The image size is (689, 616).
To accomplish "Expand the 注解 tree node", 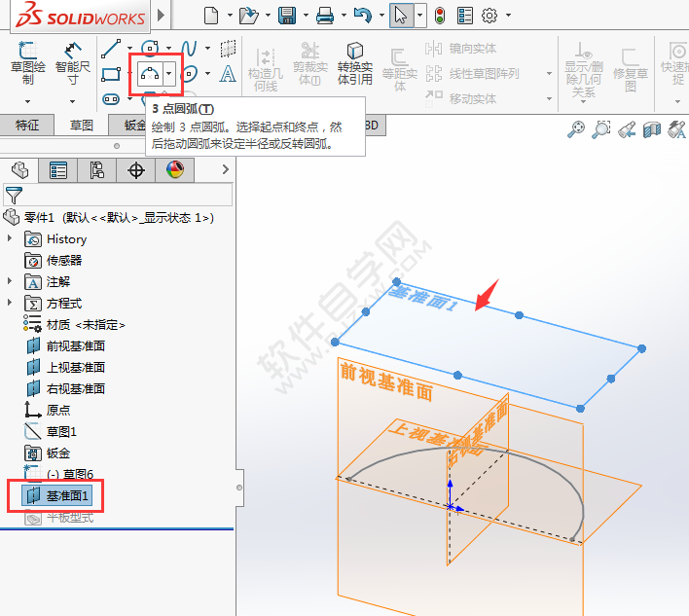I will (10, 281).
